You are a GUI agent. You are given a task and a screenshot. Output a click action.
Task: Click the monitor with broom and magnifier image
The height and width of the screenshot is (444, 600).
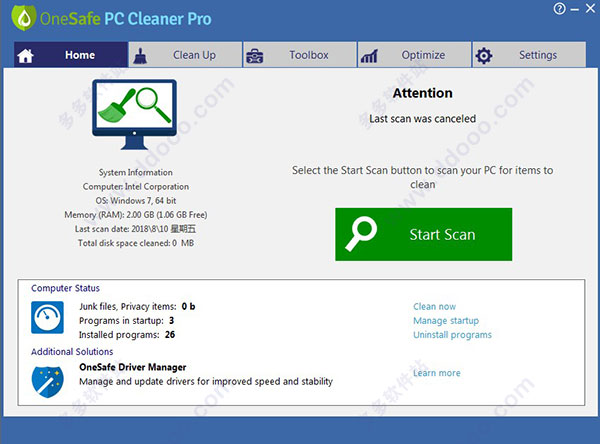point(134,114)
